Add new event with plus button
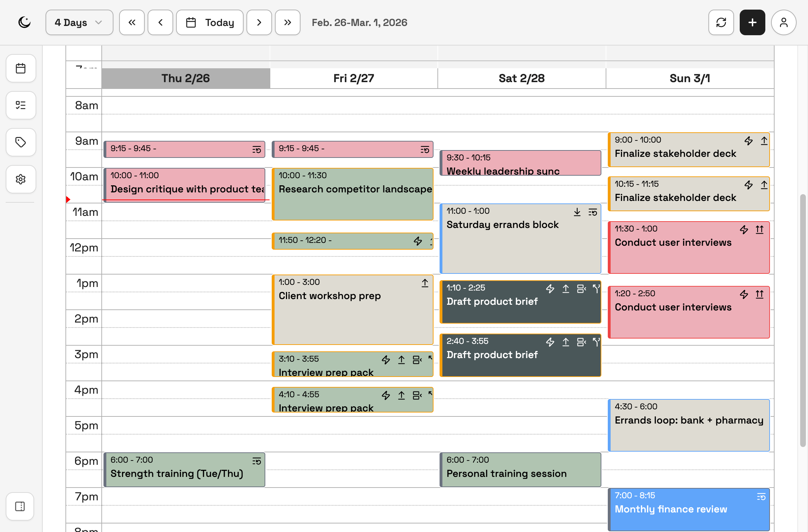This screenshot has width=808, height=532. (753, 22)
